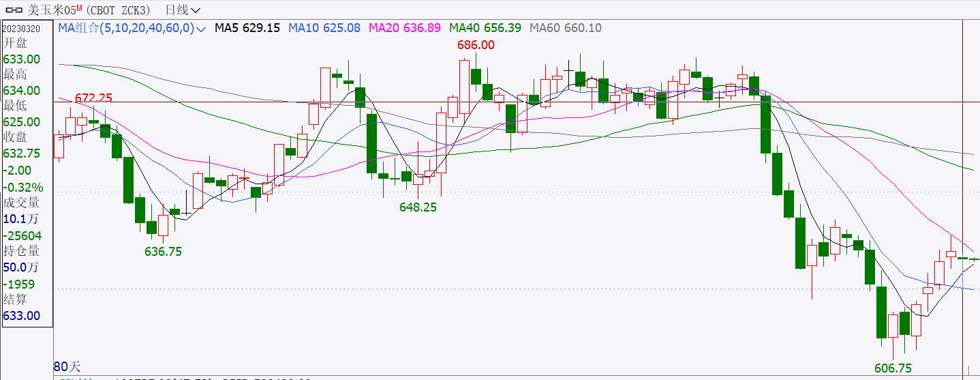Click the 持仓量 label in the info panel

pyautogui.click(x=21, y=251)
